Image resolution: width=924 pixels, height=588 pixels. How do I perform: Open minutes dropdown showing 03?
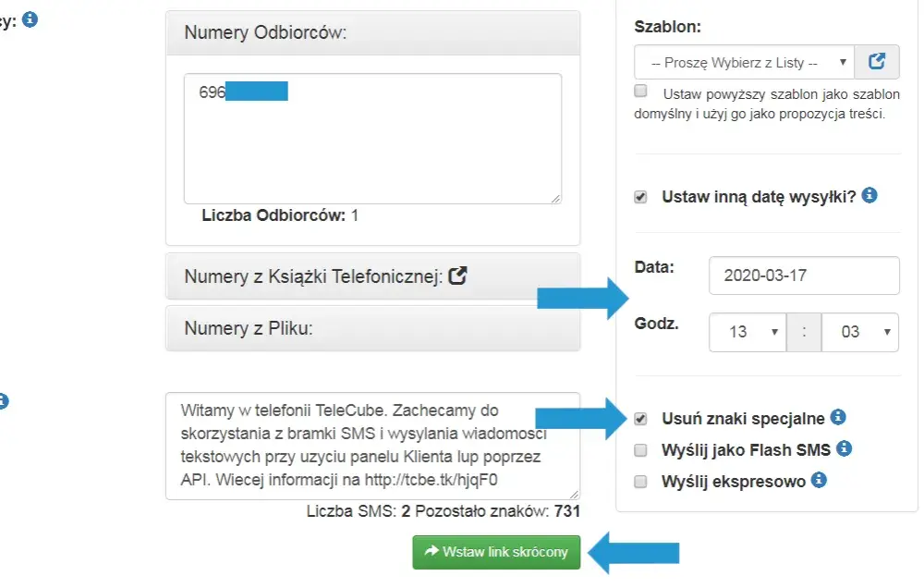pos(859,332)
